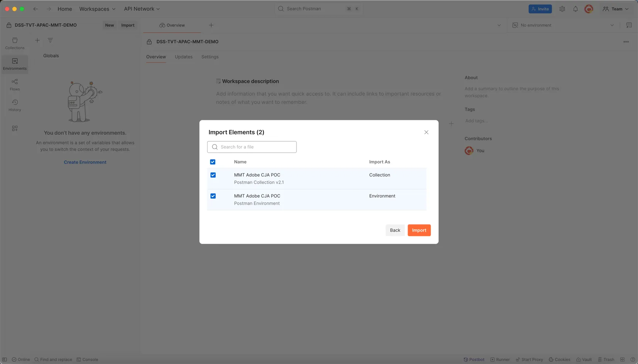
Task: Focus the Search Postman field
Action: (x=319, y=8)
